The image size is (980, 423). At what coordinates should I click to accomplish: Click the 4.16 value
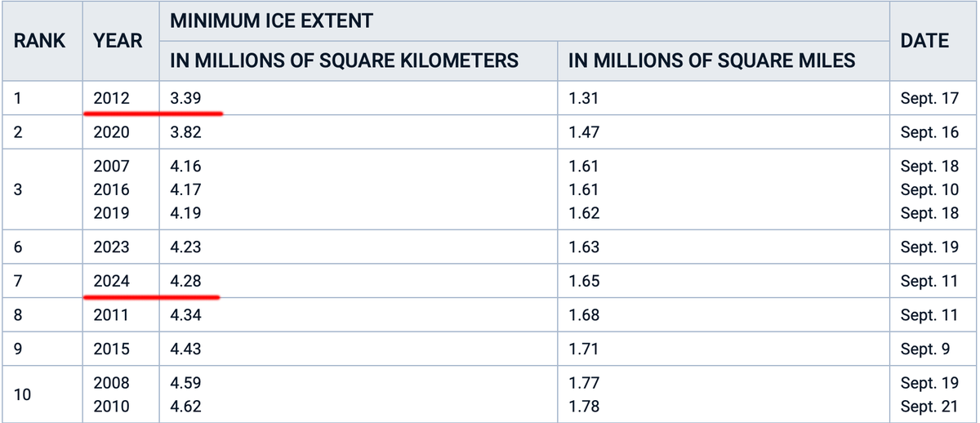pos(185,167)
